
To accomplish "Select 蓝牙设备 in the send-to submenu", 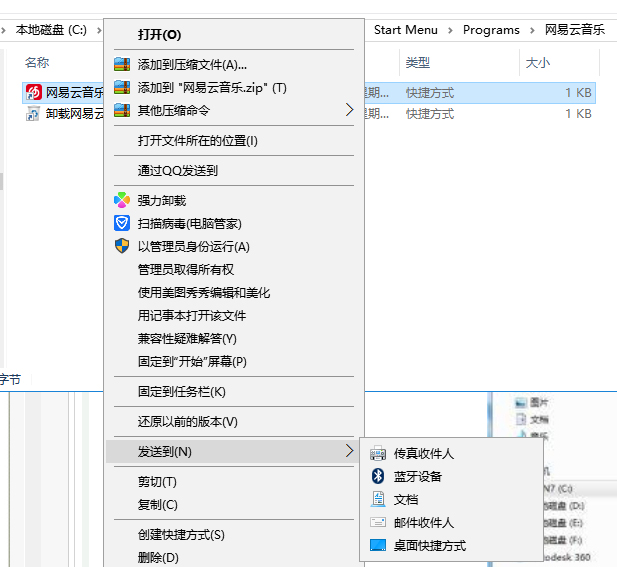I will 451,476.
